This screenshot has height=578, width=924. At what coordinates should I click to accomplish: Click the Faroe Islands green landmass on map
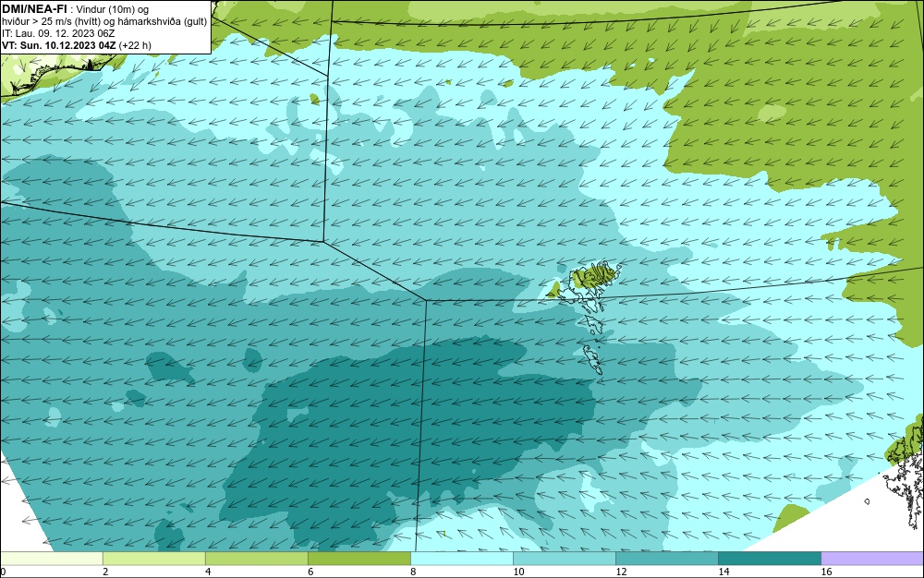594,276
